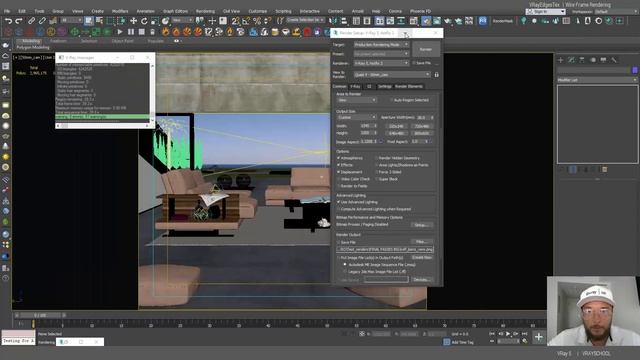Click the object color swatch in command panel
The height and width of the screenshot is (360, 640).
click(x=635, y=70)
